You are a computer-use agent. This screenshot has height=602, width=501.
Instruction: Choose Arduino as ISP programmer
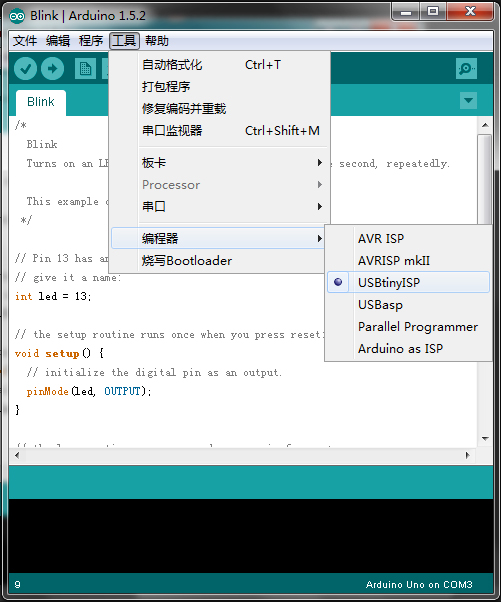(408, 349)
